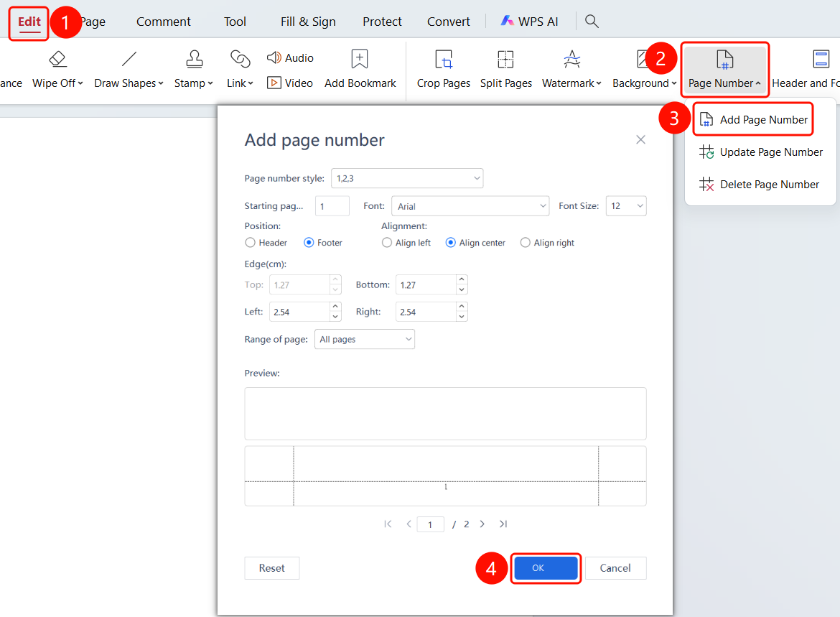Switch to the Convert tab
The image size is (840, 617).
coord(449,22)
